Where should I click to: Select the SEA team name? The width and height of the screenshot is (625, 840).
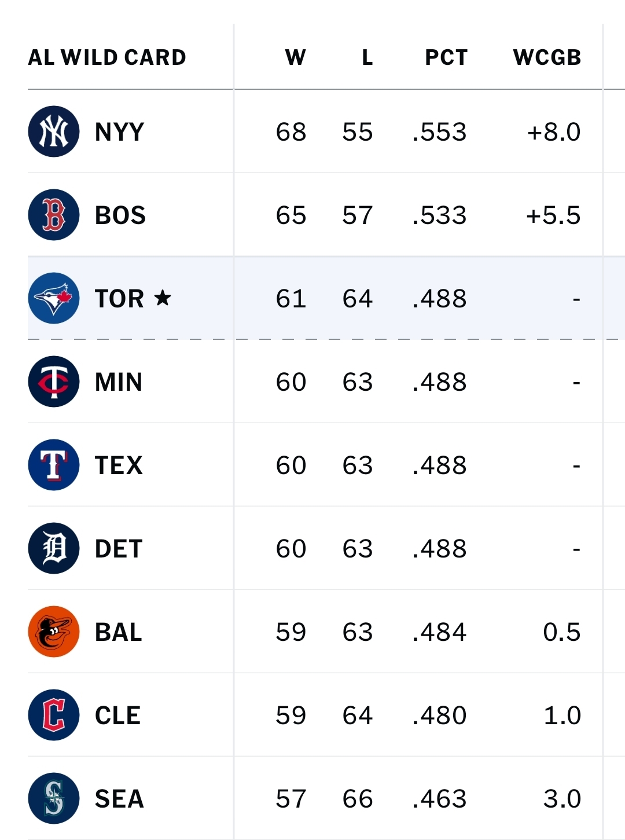(119, 799)
